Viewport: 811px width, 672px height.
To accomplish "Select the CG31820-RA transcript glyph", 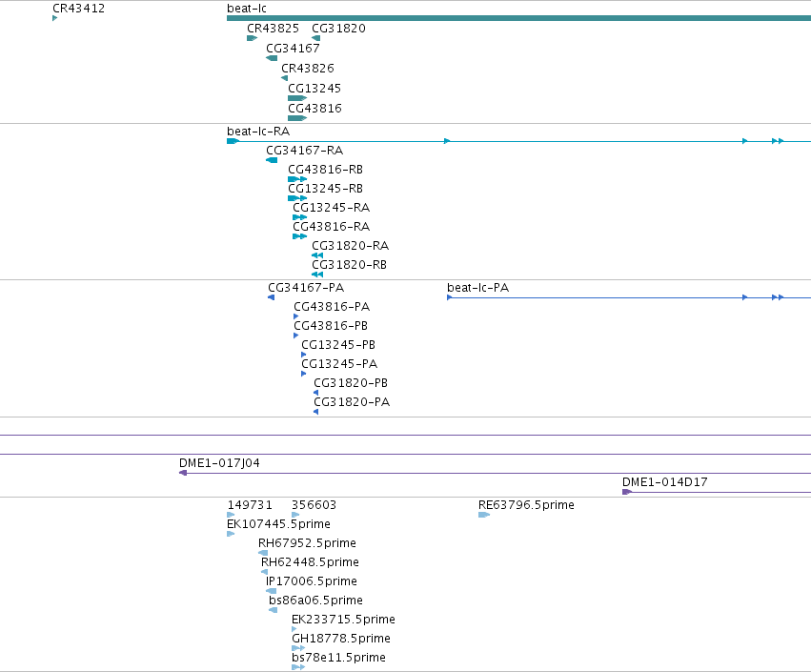I will coord(317,255).
